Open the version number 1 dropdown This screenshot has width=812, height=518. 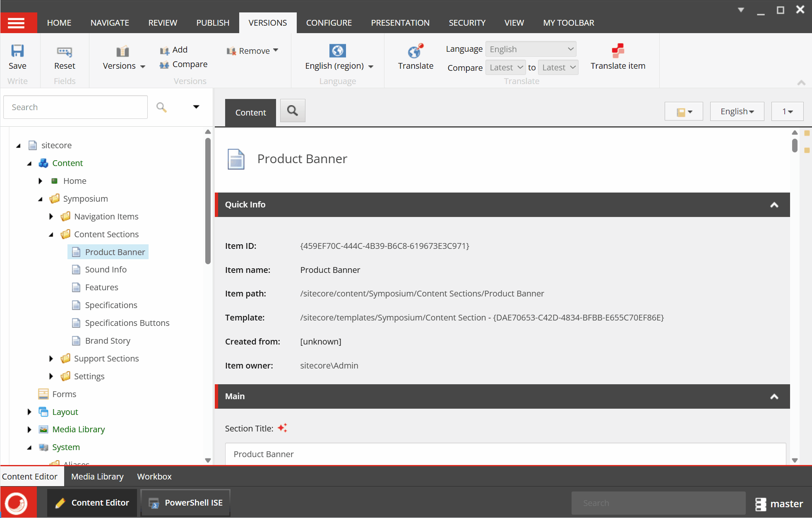coord(787,111)
